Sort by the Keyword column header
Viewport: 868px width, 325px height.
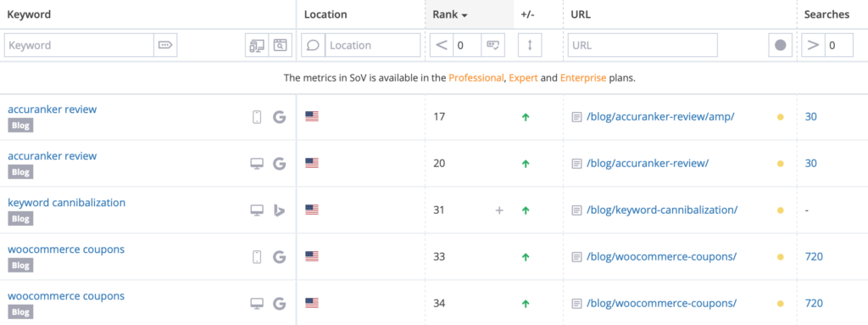pyautogui.click(x=29, y=15)
